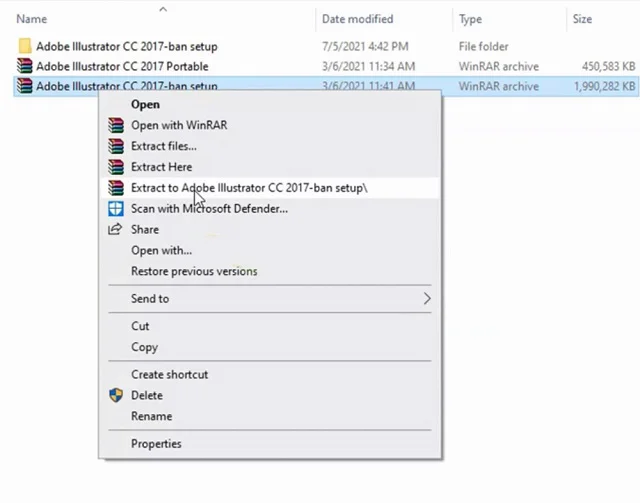
Task: Click the WinRAR icon beside Extract Here
Action: tap(116, 167)
